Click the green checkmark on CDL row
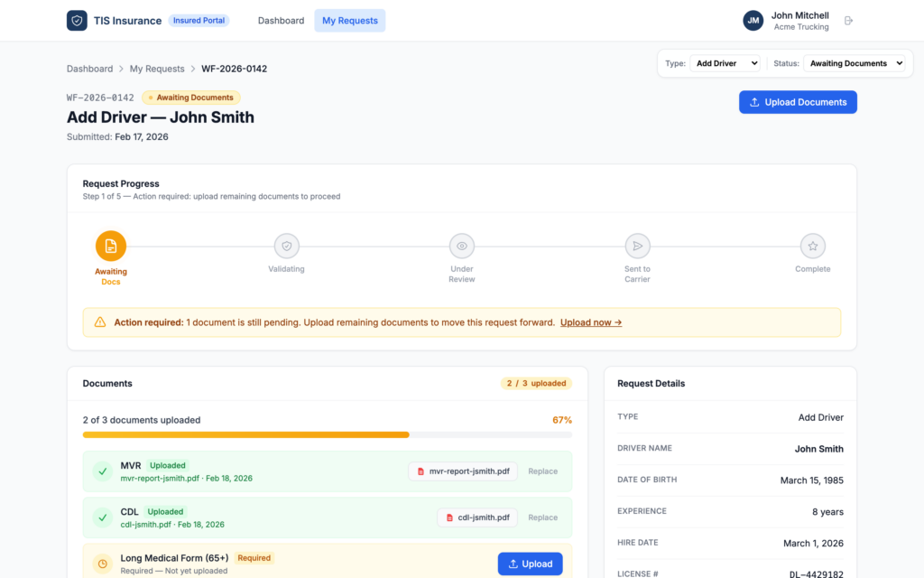 point(103,517)
